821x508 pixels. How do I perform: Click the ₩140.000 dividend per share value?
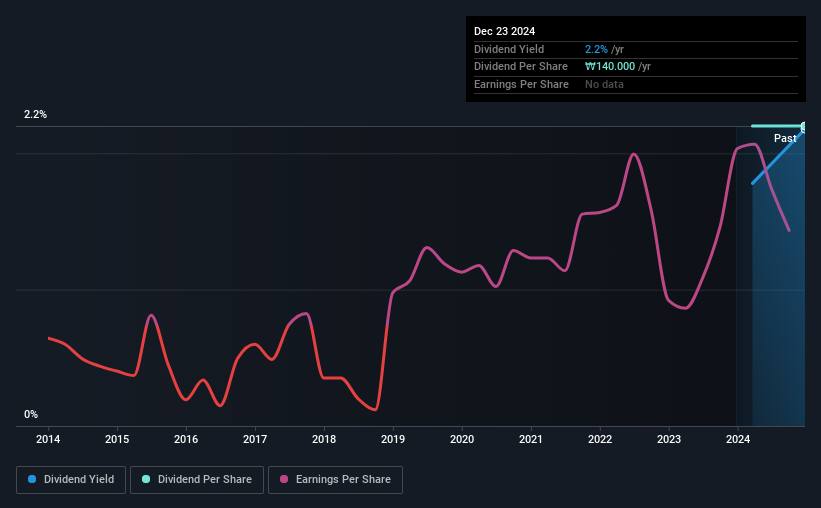610,67
